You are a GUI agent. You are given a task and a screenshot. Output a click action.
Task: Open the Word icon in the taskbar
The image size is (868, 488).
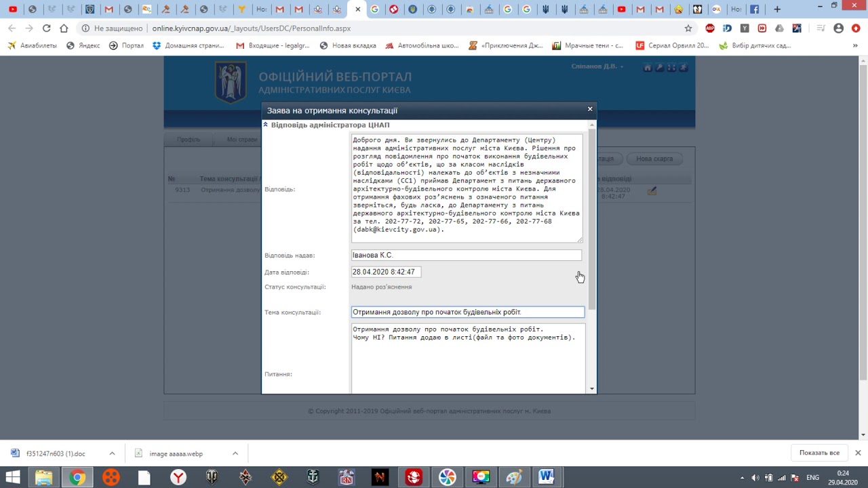click(x=547, y=478)
